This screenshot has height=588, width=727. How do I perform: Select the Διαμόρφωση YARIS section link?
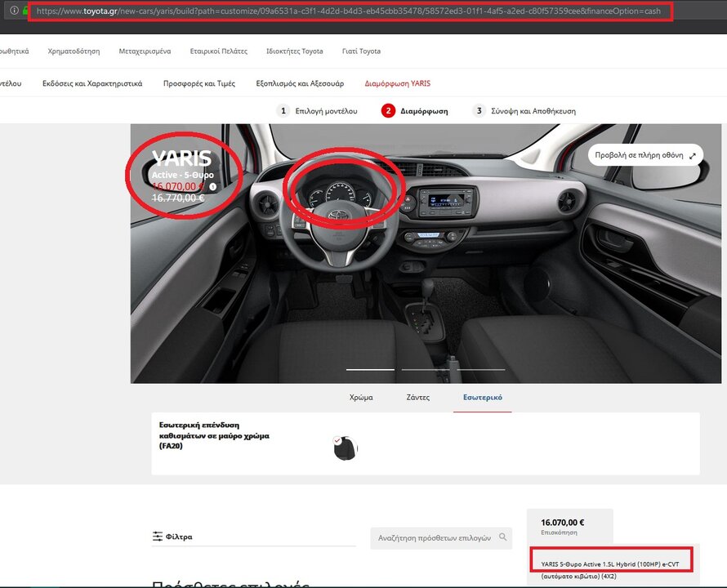pos(397,83)
